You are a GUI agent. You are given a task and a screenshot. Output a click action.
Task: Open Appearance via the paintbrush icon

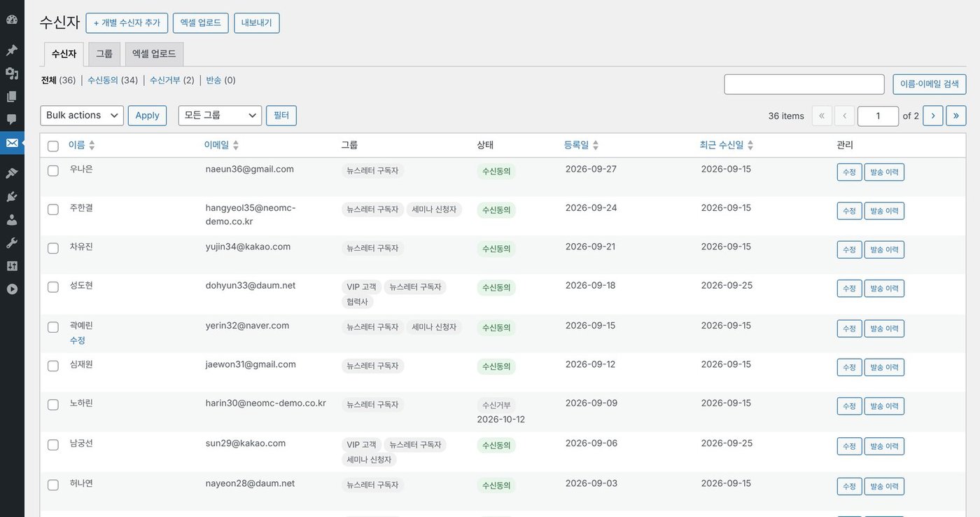12,173
